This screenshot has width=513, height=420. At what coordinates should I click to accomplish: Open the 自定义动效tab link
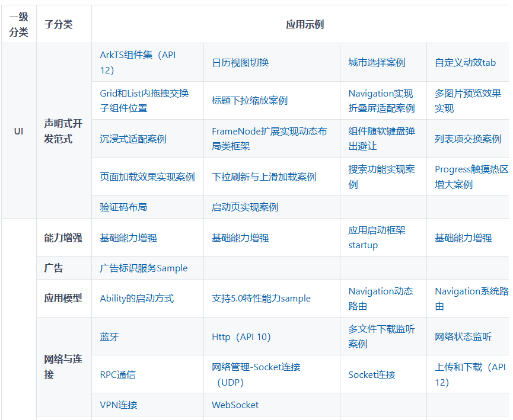(465, 62)
